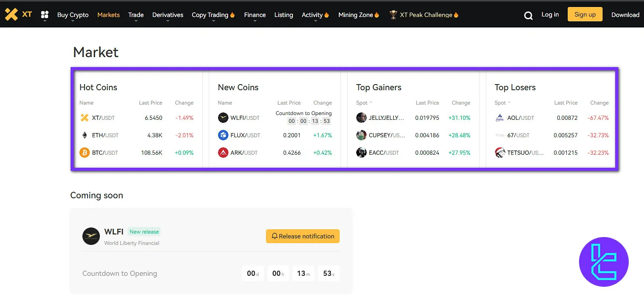Open the 67/USDT pair
The image size is (644, 302).
(x=552, y=135)
